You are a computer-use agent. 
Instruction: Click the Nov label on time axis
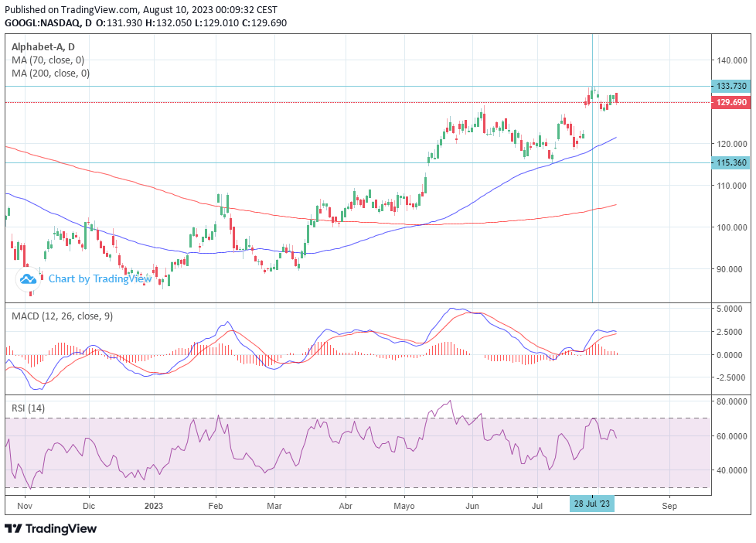point(25,506)
